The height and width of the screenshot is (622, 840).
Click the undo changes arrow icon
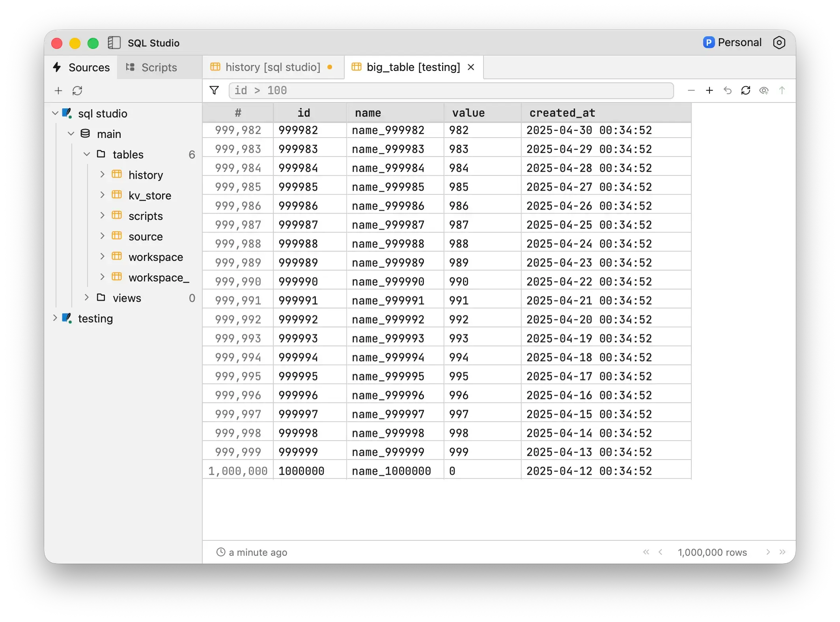727,91
